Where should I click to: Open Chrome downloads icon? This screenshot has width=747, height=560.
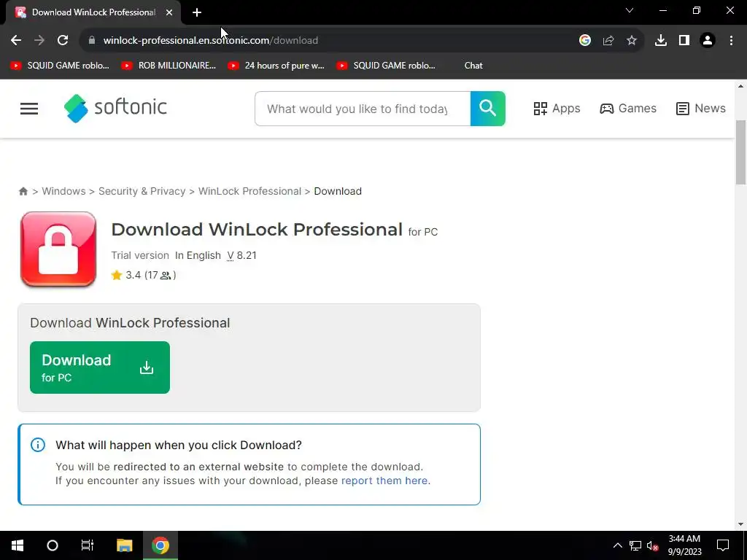[661, 41]
